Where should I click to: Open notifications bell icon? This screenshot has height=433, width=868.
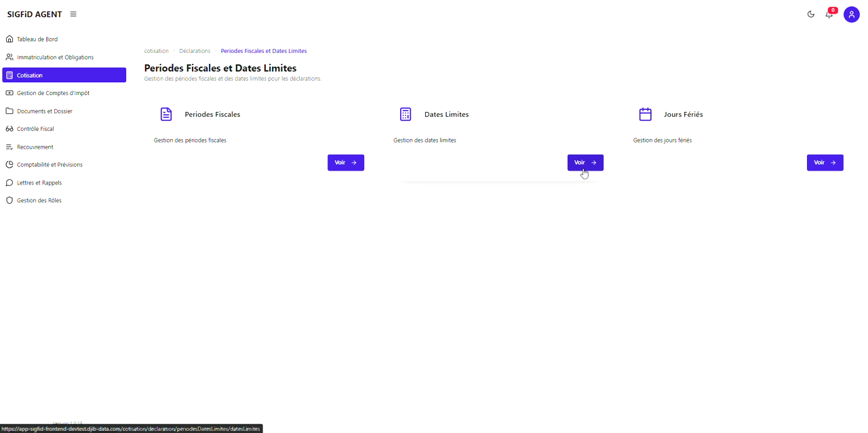click(829, 14)
